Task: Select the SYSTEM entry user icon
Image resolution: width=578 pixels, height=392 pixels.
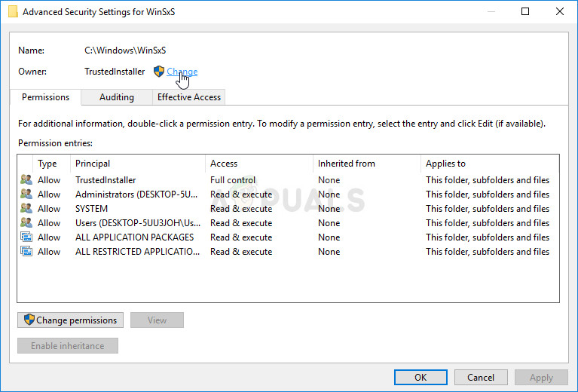Action: 26,208
